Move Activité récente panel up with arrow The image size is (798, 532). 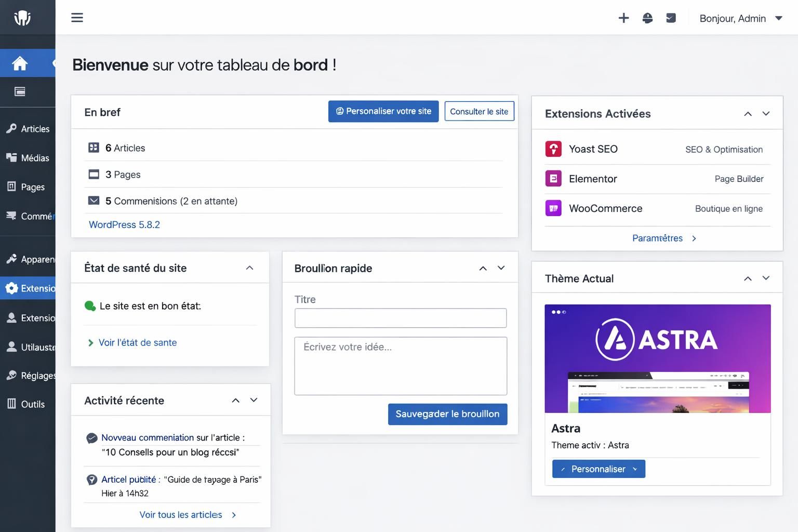tap(235, 400)
